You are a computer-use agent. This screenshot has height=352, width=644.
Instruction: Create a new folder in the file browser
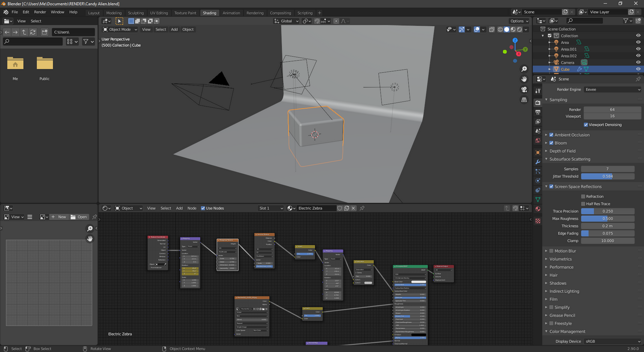point(45,32)
